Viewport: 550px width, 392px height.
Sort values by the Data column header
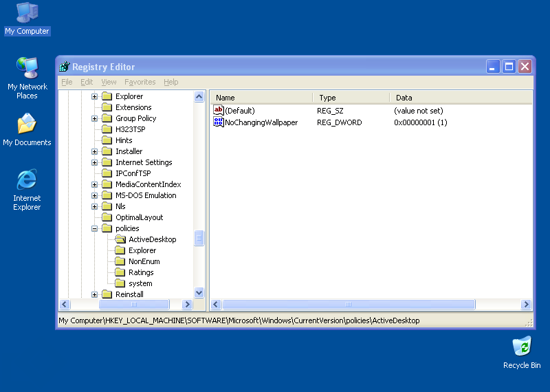click(461, 98)
